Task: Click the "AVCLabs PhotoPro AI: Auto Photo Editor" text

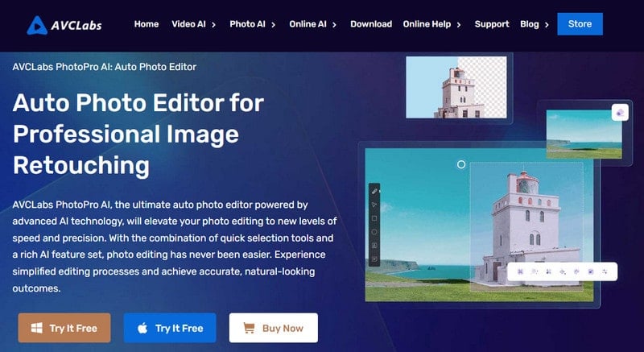Action: point(105,67)
